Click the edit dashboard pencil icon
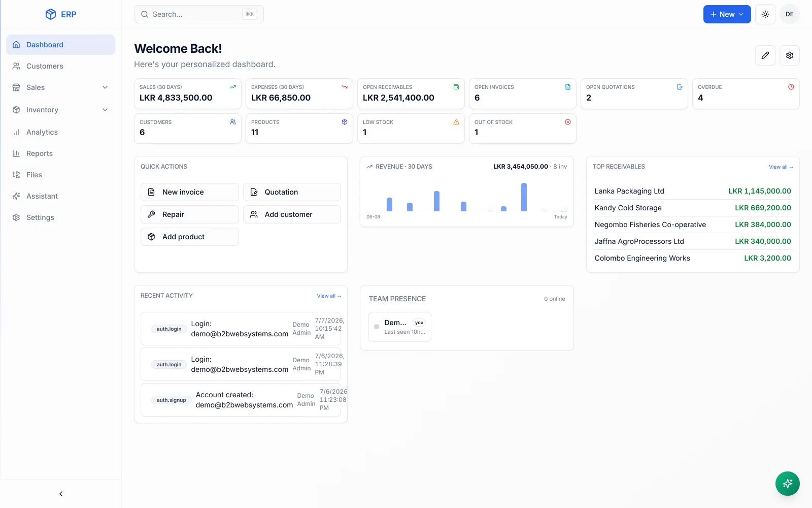Viewport: 812px width, 508px height. click(x=765, y=55)
